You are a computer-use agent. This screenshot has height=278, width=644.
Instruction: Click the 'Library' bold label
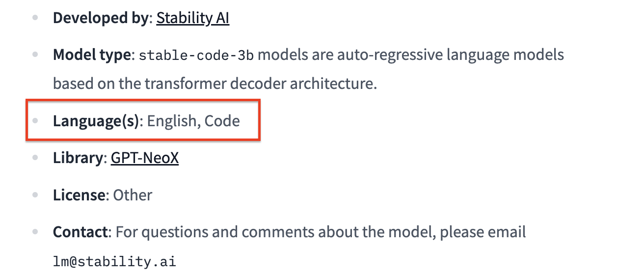point(78,158)
